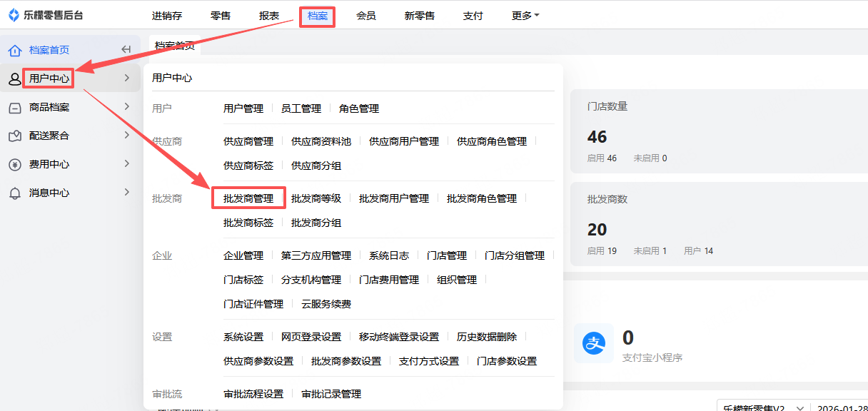
Task: Select 配送聚合 in the sidebar
Action: tap(49, 136)
